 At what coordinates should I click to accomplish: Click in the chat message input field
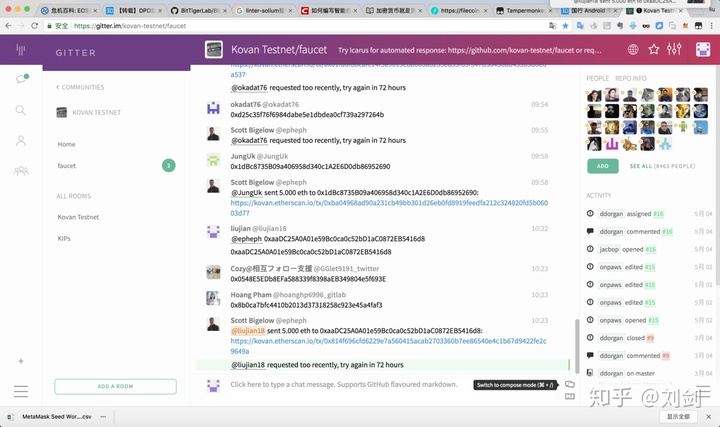(x=344, y=385)
